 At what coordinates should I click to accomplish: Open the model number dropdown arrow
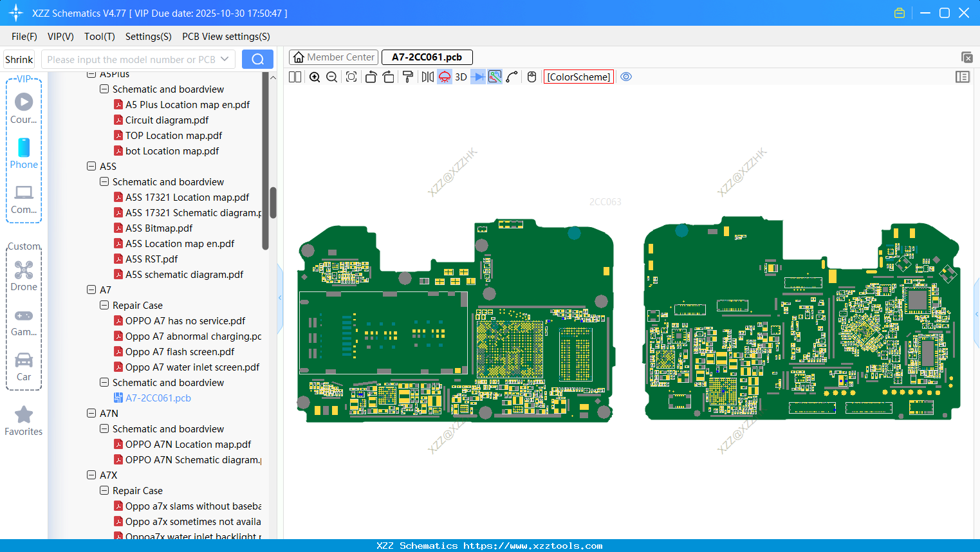(x=225, y=59)
